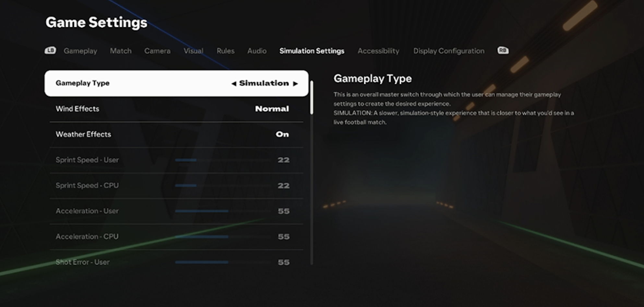
Task: Click the RB bumper icon
Action: coord(503,51)
